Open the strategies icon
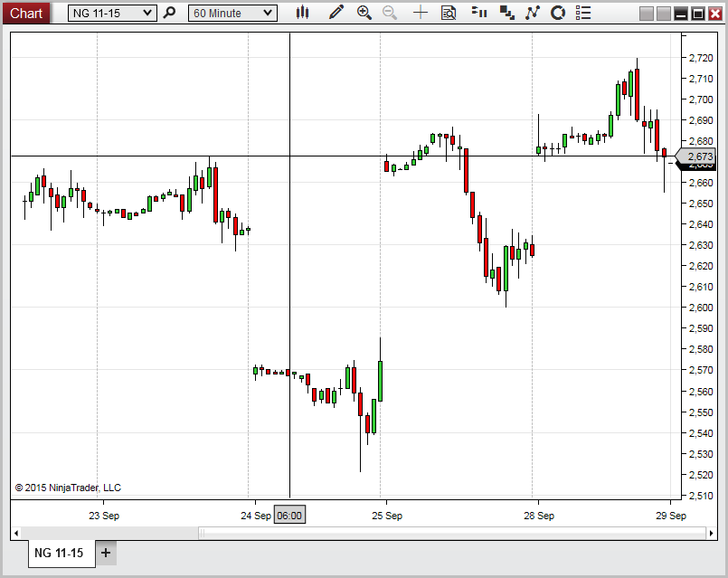Viewport: 728px width, 578px height. click(558, 13)
